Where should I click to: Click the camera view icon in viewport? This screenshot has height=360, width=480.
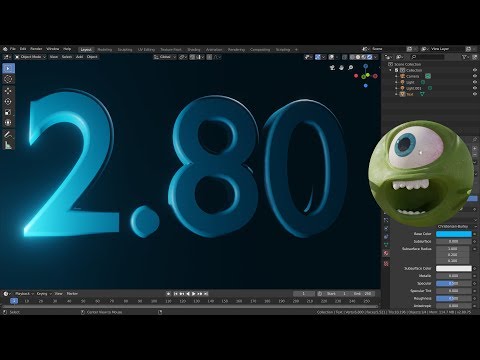(x=332, y=68)
